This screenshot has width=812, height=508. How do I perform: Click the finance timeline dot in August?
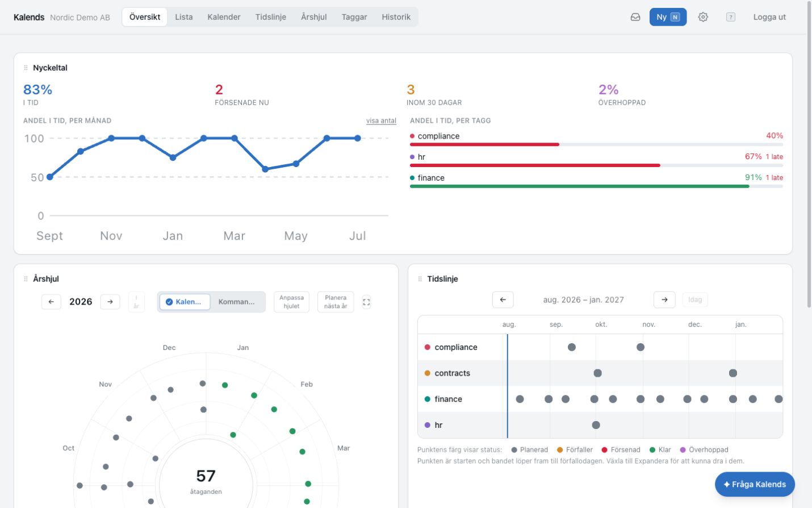click(x=520, y=399)
